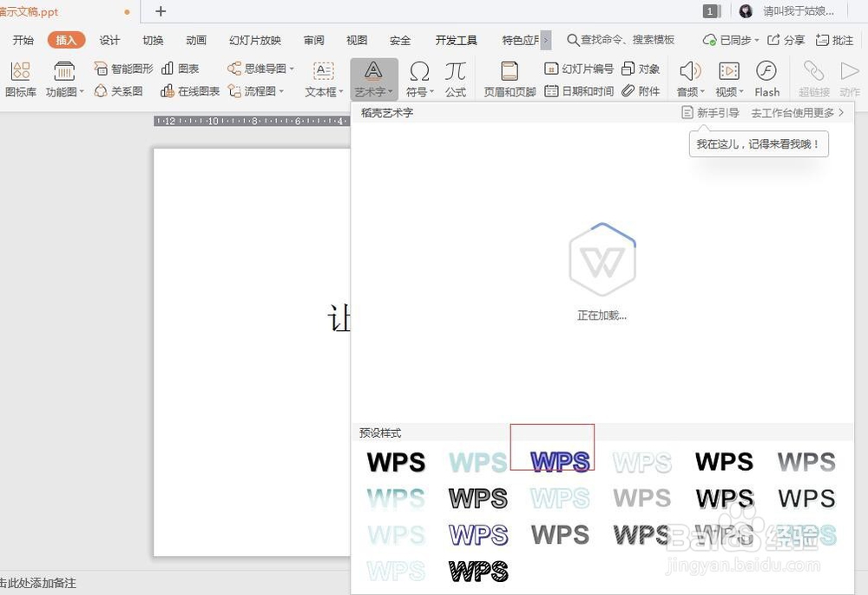The height and width of the screenshot is (595, 868).
Task: Open the icon library (图标库)
Action: pos(21,79)
